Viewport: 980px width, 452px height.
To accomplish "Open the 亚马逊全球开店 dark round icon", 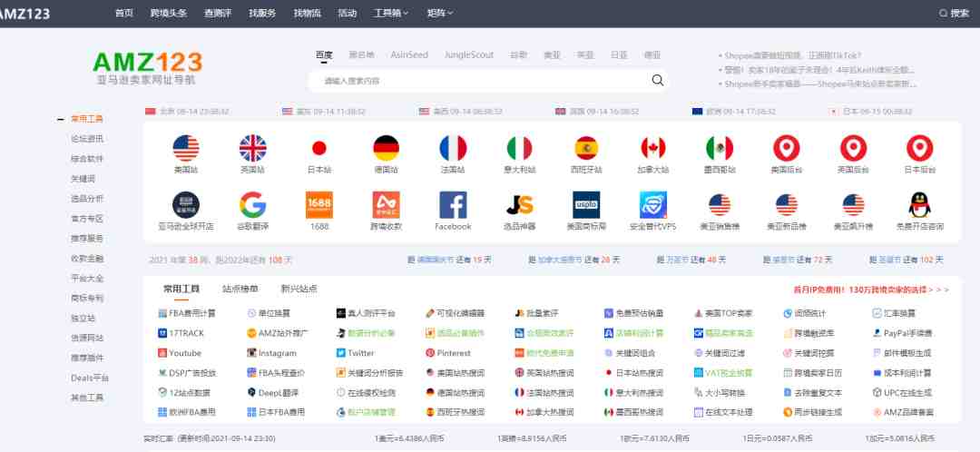I will 186,204.
